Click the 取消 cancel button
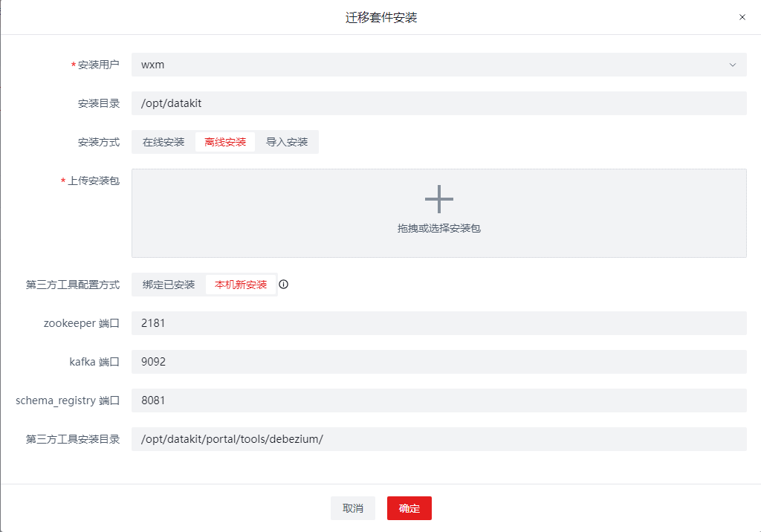 click(353, 507)
